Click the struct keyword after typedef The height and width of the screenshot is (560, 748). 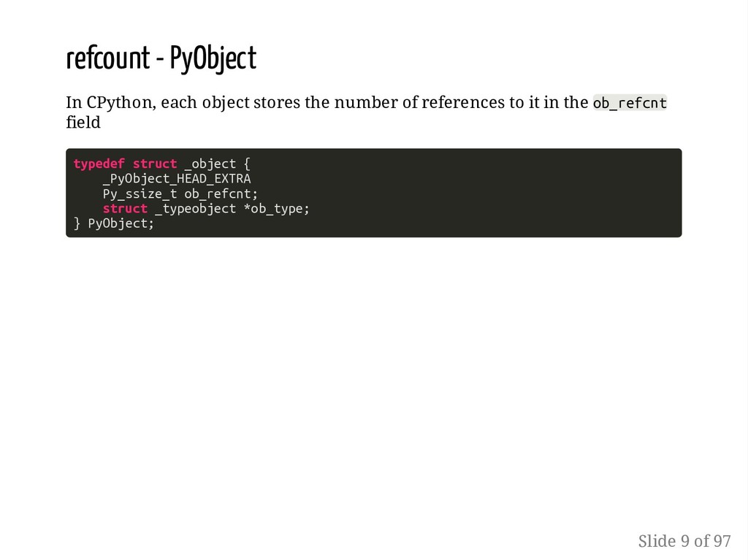[x=155, y=164]
